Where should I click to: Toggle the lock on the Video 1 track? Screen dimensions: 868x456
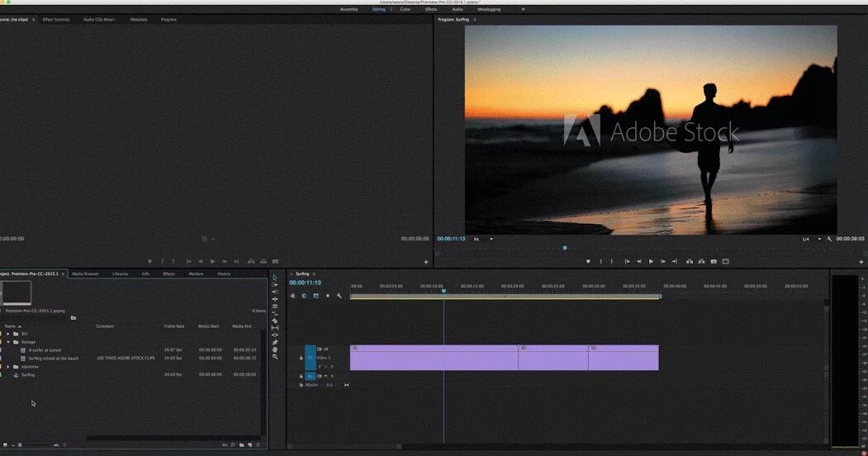[301, 358]
